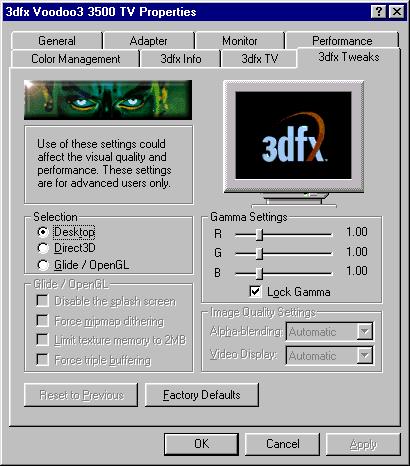Viewport: 410px width, 466px height.
Task: Click the red (R) gamma slider handle
Action: pos(260,234)
